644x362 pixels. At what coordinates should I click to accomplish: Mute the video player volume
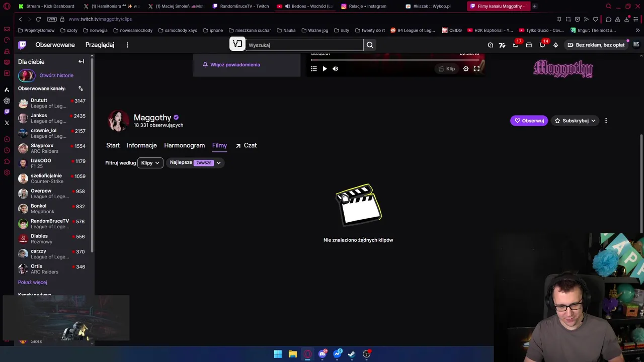tap(336, 69)
